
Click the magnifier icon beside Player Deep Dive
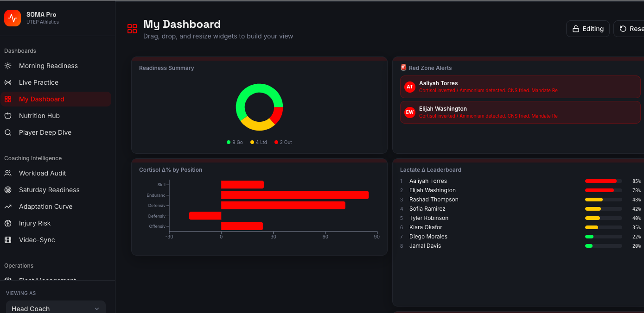point(8,132)
